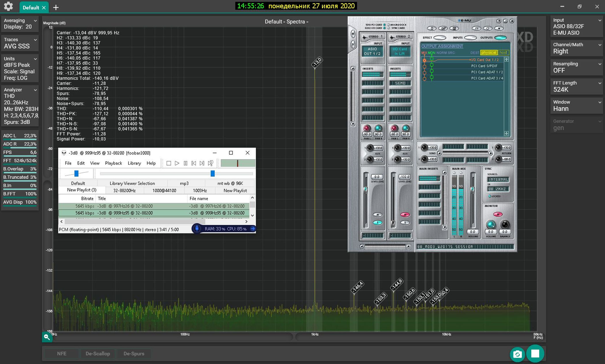Open the Window Hann dropdown
Screen dimensions: 605x364
point(576,106)
